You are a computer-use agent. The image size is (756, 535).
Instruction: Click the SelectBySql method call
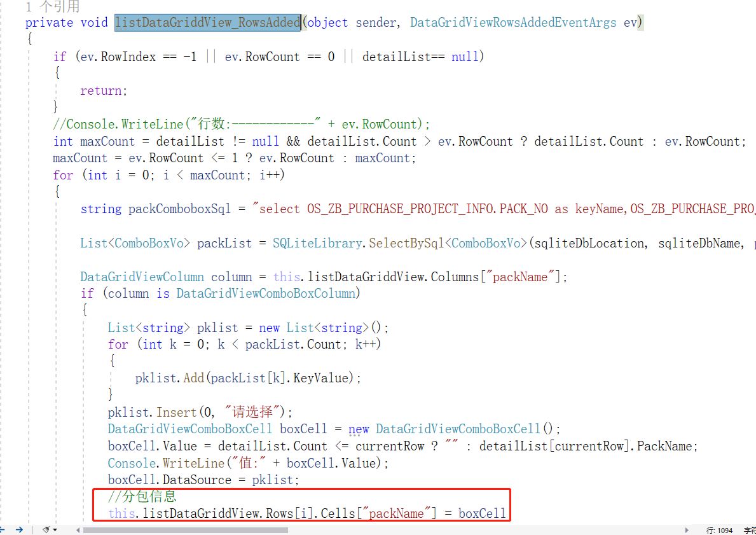pos(407,243)
